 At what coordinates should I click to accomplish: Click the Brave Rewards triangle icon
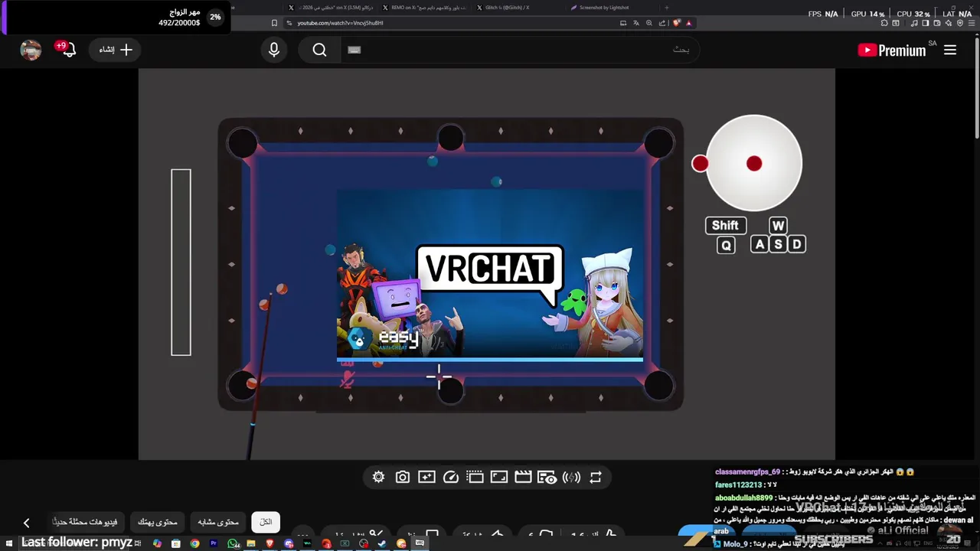coord(689,23)
